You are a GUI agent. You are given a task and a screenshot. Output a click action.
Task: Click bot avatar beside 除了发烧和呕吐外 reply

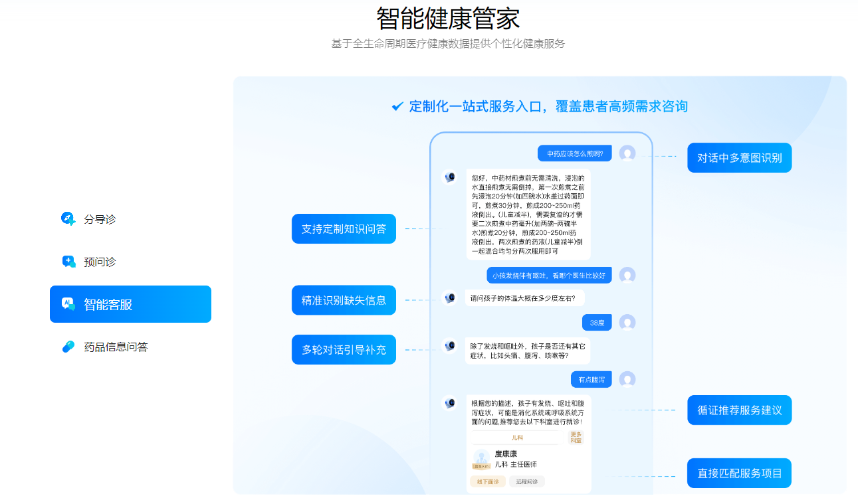[450, 346]
